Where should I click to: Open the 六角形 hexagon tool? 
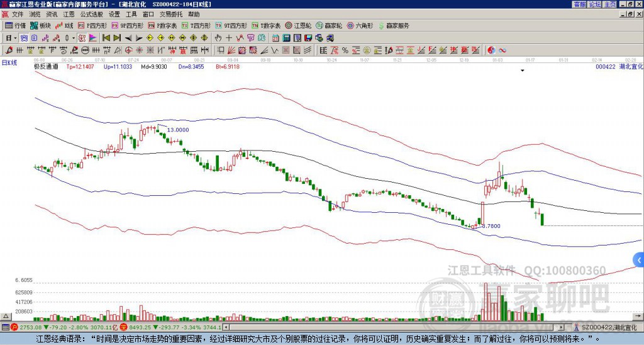tap(360, 25)
